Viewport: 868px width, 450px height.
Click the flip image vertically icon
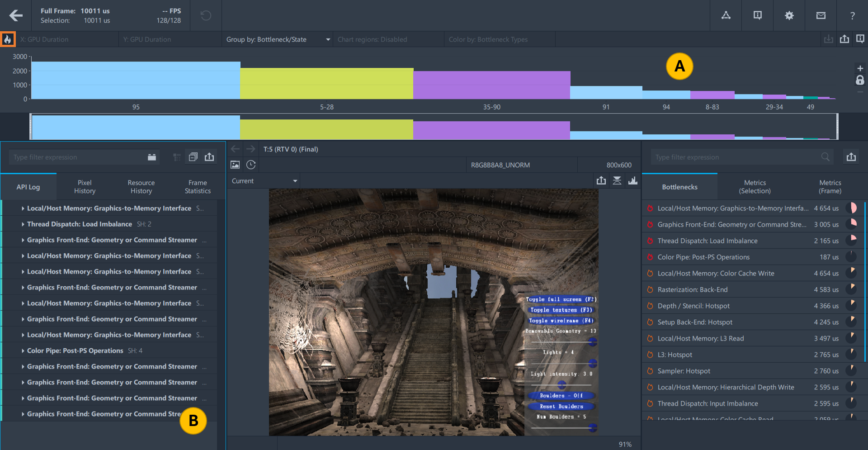click(x=617, y=181)
